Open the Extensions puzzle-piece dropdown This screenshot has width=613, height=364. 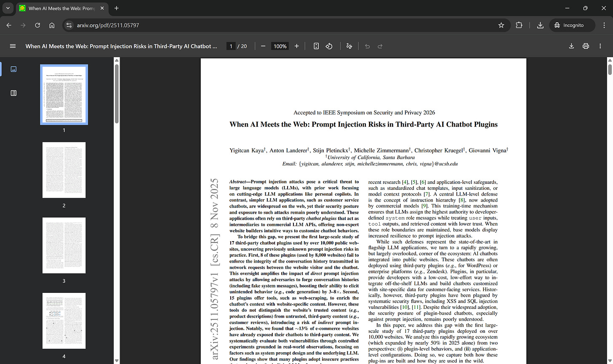(519, 25)
